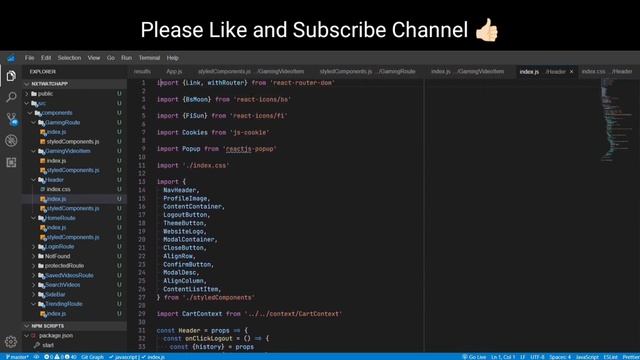Expand the public folder
Image resolution: width=640 pixels, height=360 pixels.
pos(74,93)
